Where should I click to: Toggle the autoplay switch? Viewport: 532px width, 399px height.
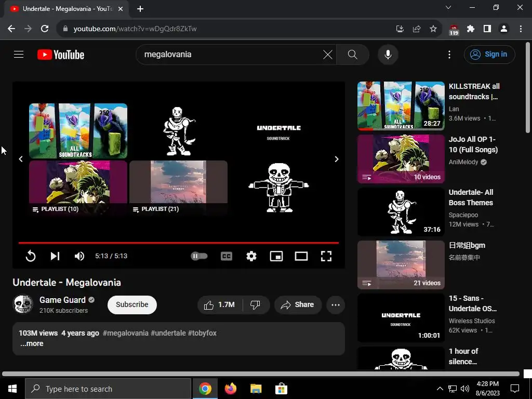pyautogui.click(x=199, y=256)
